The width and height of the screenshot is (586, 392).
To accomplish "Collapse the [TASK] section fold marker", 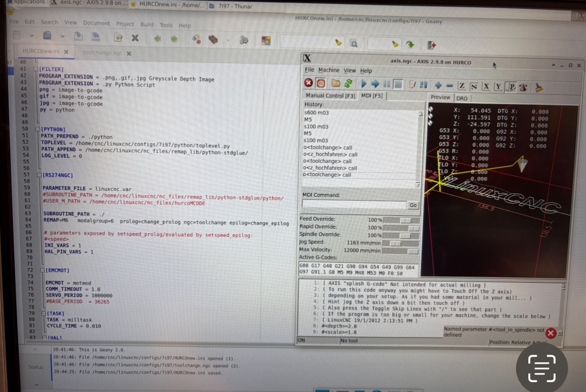I will coord(43,314).
